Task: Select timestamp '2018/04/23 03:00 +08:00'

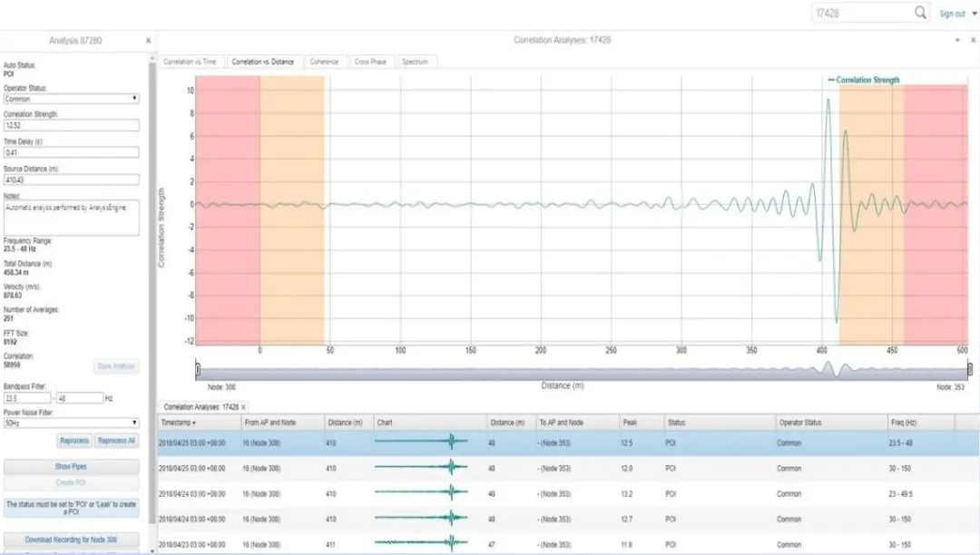Action: pos(191,545)
